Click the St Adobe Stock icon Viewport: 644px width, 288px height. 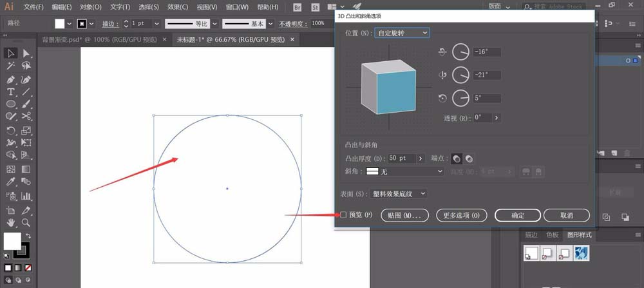click(316, 7)
